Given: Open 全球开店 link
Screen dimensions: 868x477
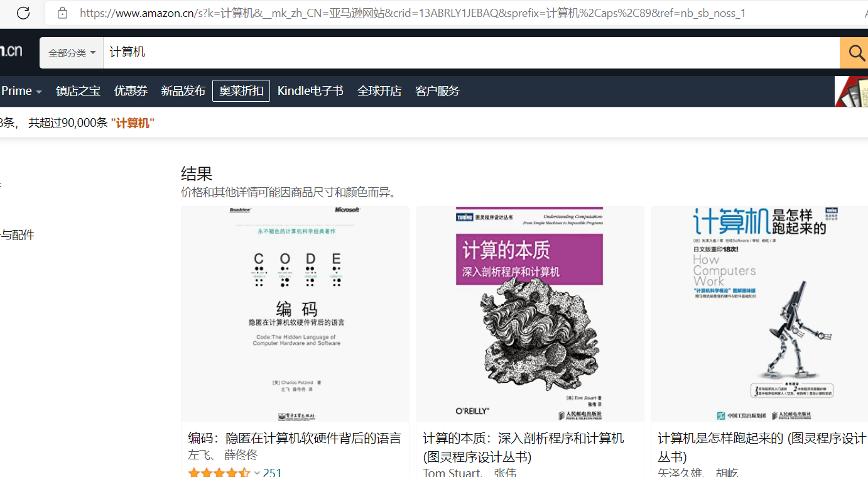Looking at the screenshot, I should 379,90.
